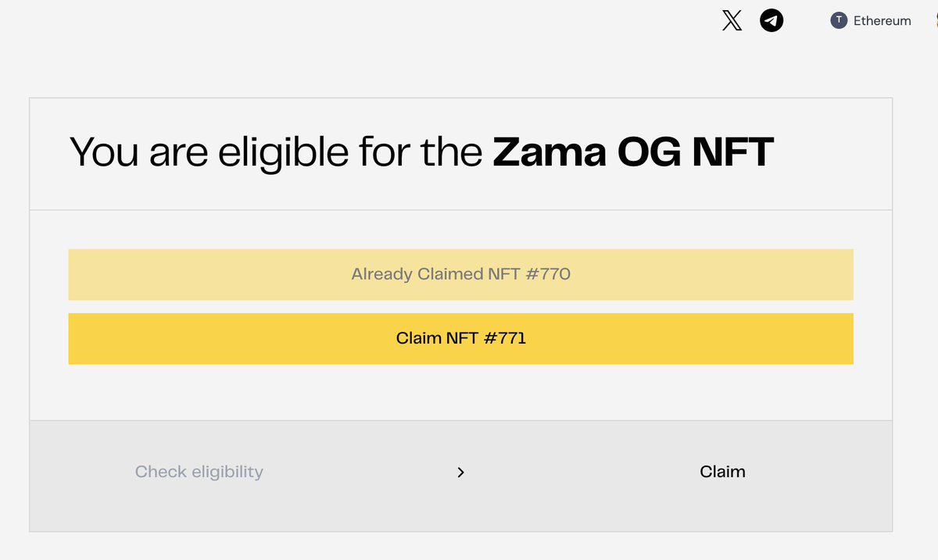Select the Claim step label

[x=722, y=472]
